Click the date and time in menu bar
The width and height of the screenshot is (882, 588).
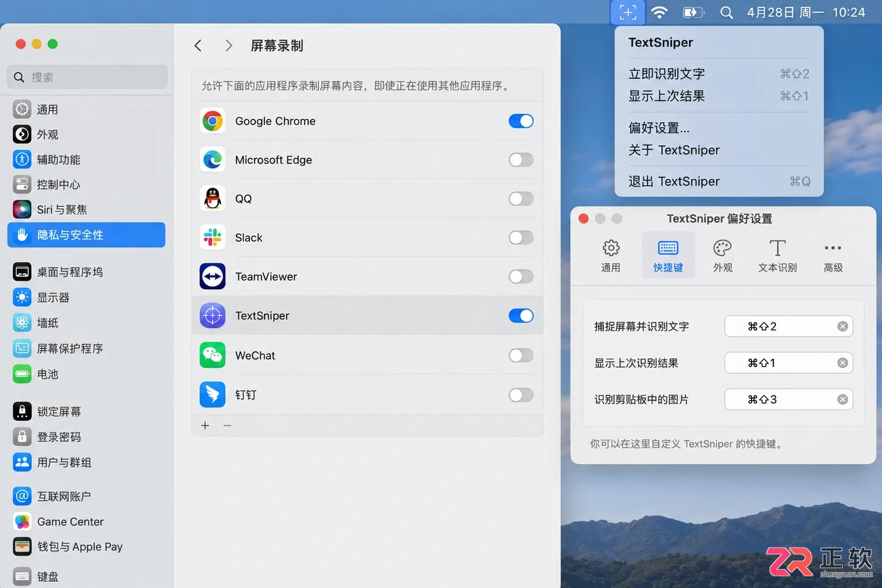805,12
